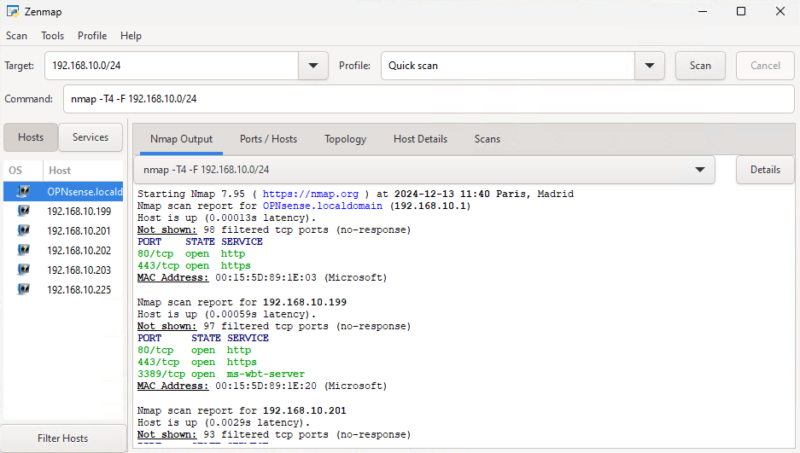Expand the Profile dropdown arrow
Image resolution: width=800 pixels, height=453 pixels.
pyautogui.click(x=650, y=66)
